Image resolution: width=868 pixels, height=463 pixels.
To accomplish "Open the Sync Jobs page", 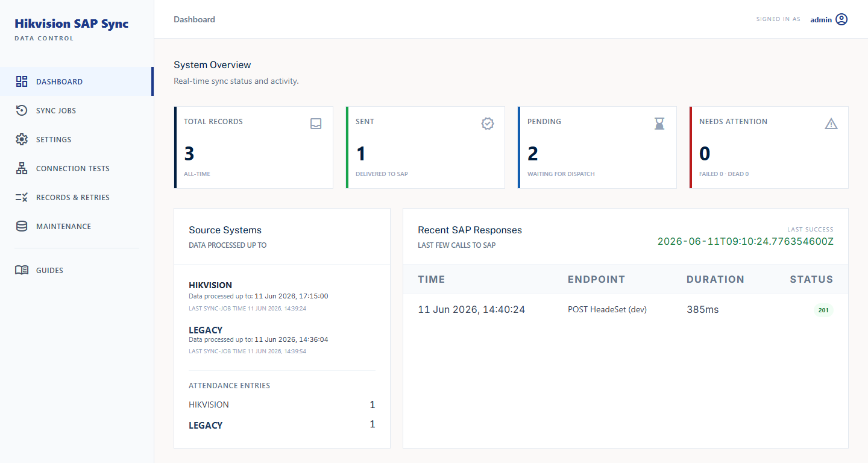I will coord(77,110).
